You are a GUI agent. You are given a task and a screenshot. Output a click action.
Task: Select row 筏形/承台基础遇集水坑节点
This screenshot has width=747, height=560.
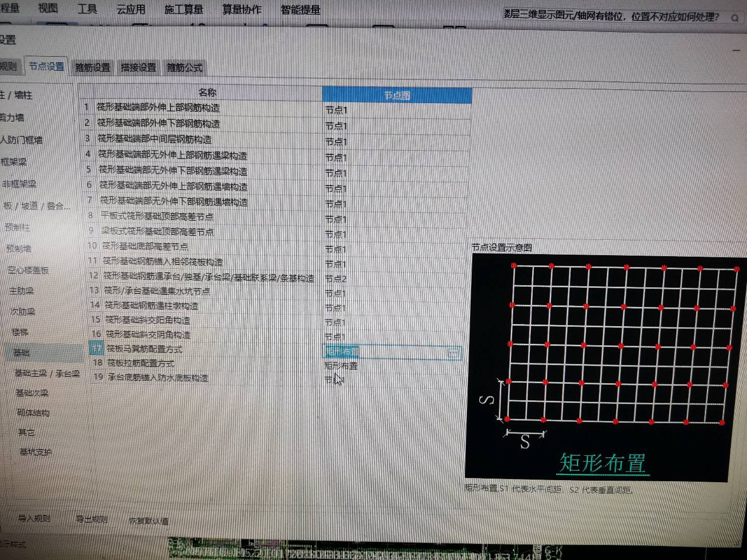157,291
